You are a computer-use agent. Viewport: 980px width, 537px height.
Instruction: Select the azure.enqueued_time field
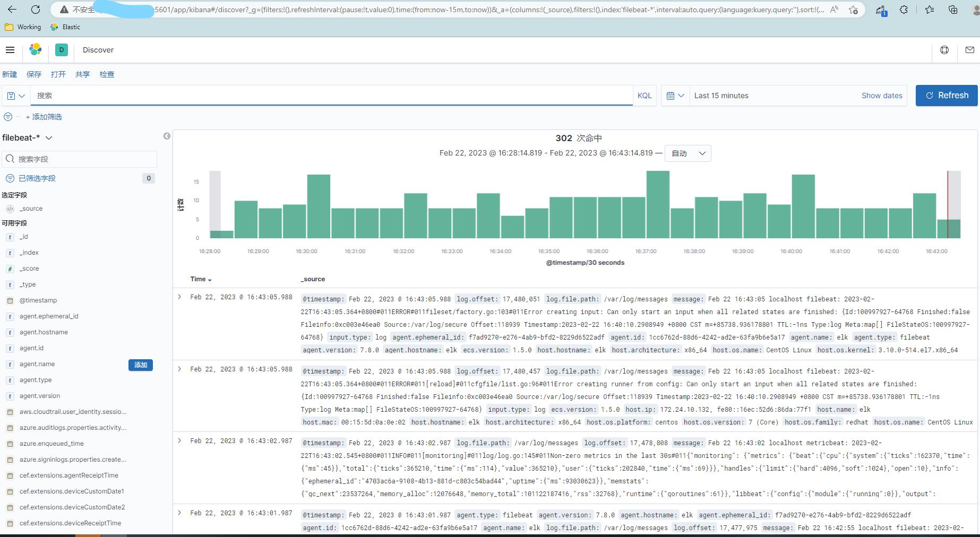click(x=51, y=444)
